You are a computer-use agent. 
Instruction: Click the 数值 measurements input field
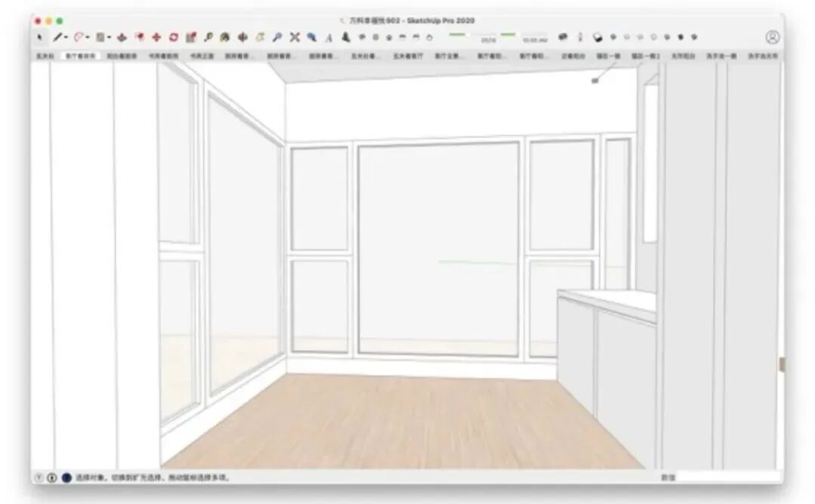[728, 477]
